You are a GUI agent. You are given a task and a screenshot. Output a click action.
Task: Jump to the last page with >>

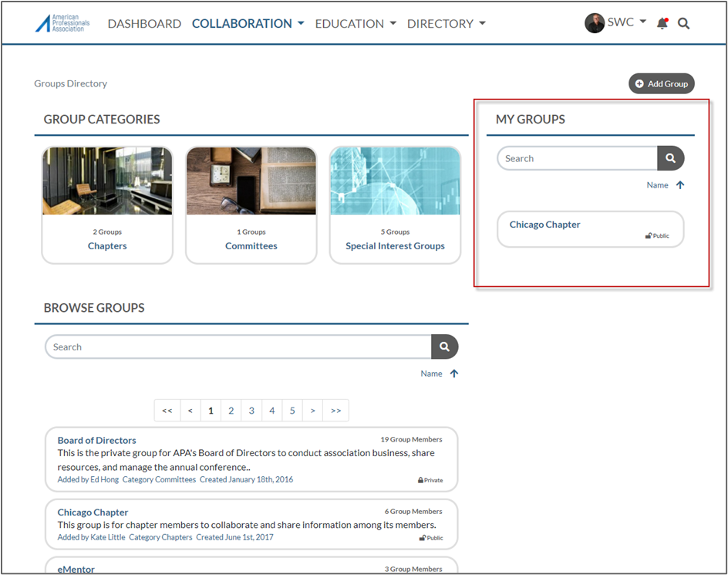click(336, 411)
